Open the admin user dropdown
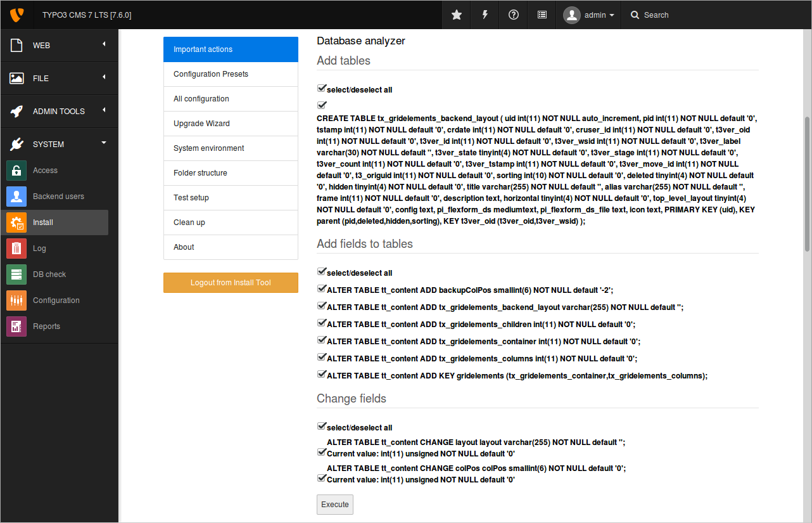This screenshot has width=812, height=523. 589,15
